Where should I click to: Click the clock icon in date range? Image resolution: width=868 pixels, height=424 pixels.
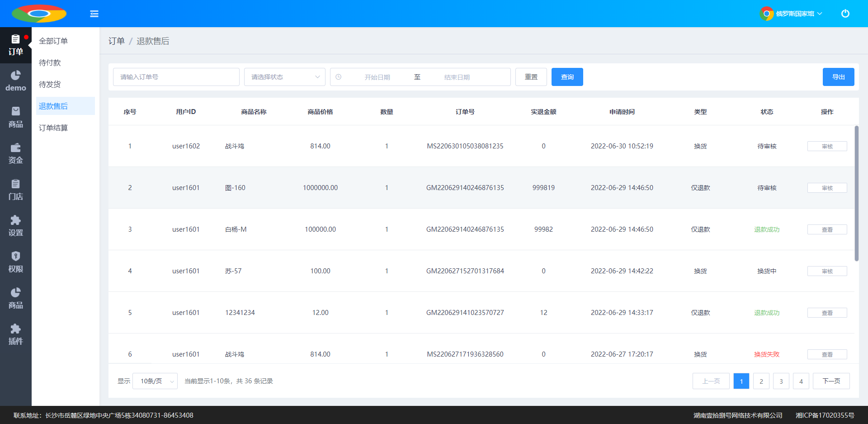(338, 77)
